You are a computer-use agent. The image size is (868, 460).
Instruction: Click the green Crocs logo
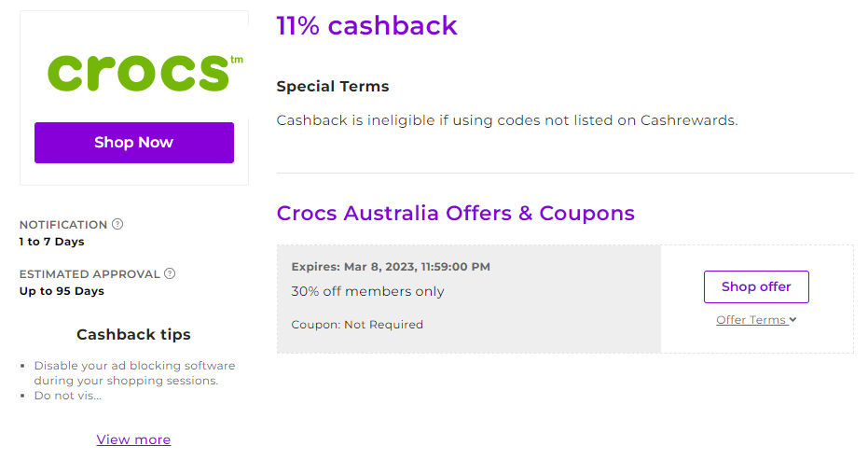point(145,73)
